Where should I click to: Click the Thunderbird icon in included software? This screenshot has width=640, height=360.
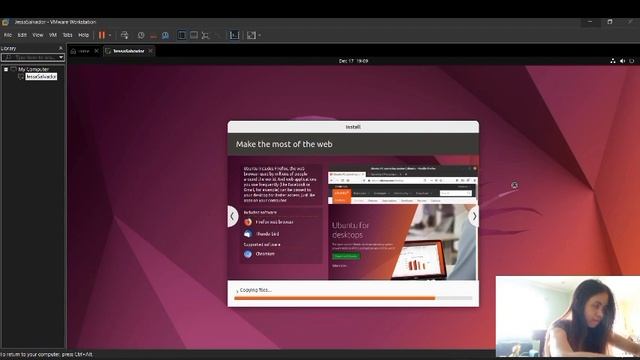(248, 234)
